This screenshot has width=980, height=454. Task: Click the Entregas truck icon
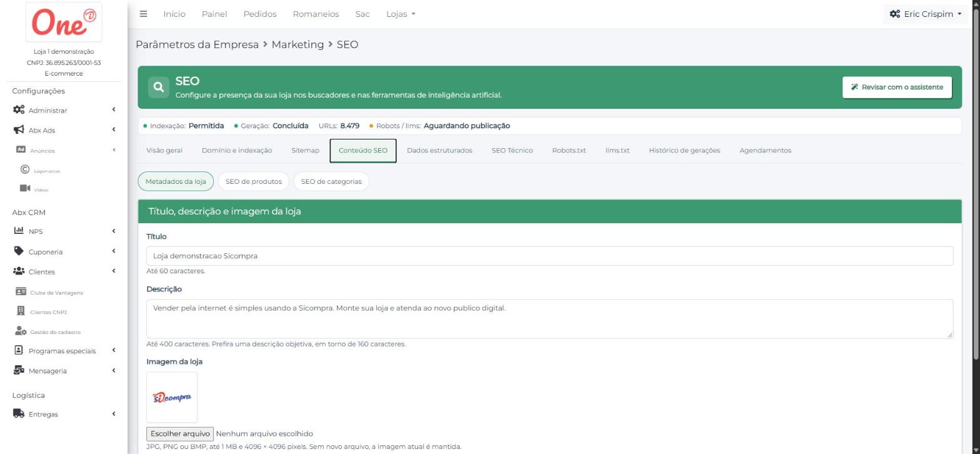click(19, 413)
